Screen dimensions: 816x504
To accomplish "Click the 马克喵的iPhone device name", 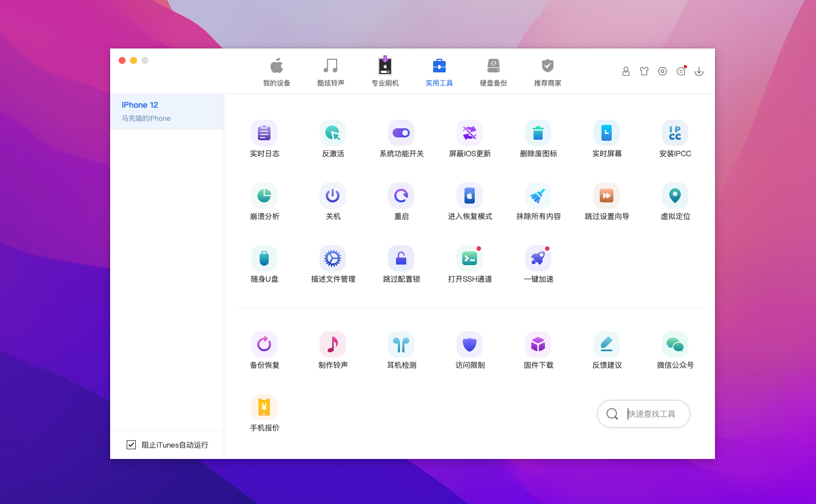I will point(146,119).
